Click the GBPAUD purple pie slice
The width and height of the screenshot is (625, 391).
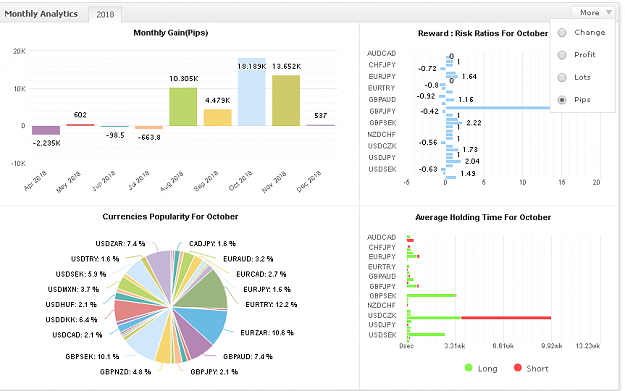click(192, 337)
